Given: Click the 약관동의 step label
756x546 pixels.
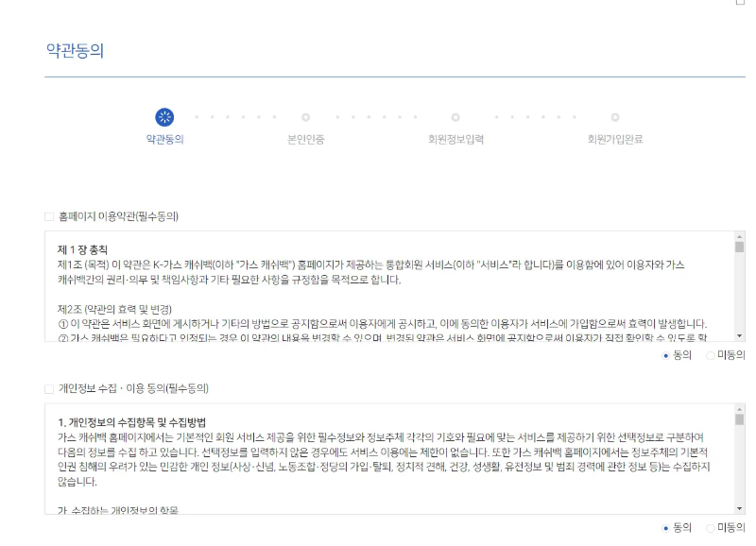Looking at the screenshot, I should tap(166, 140).
